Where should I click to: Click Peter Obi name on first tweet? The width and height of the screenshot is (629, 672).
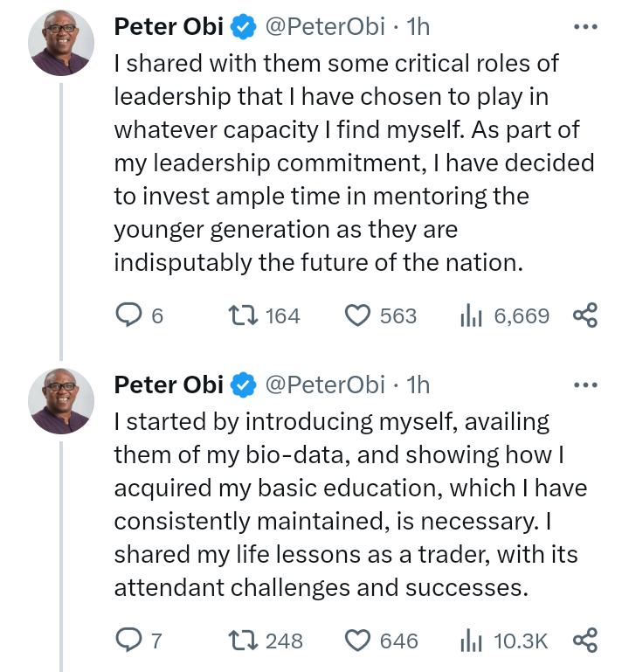(169, 27)
